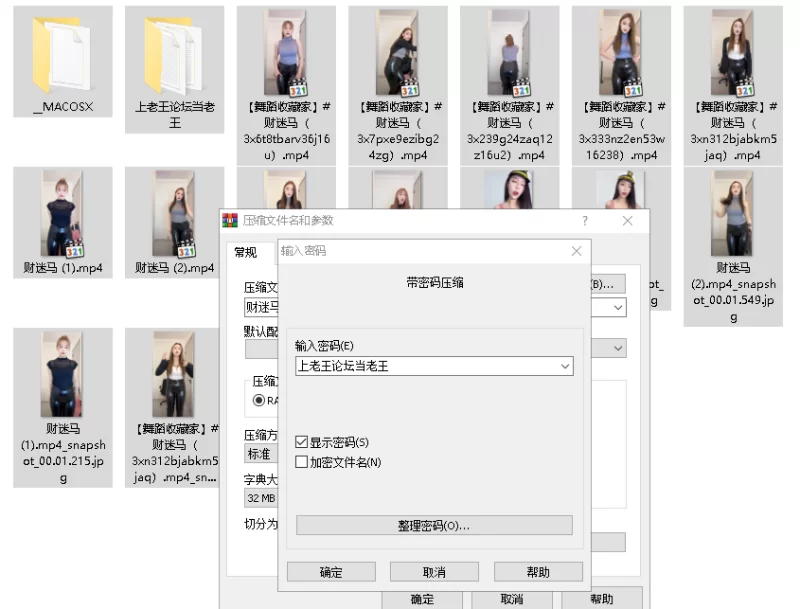
Task: Confirm password with 确定 in password dialog
Action: click(331, 572)
